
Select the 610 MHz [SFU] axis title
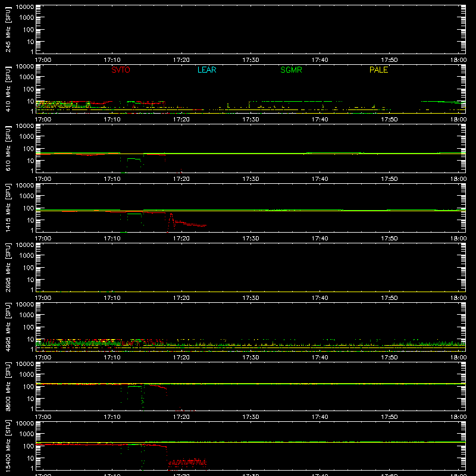point(8,148)
